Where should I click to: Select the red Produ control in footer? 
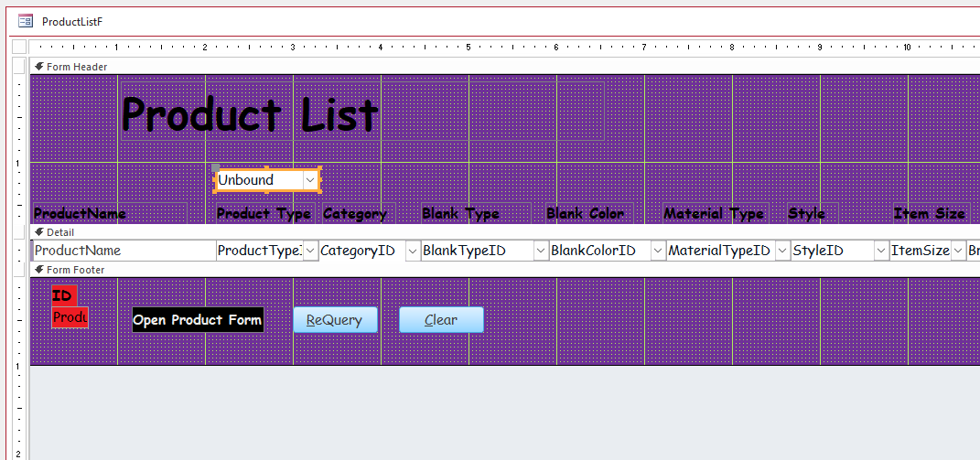pos(70,317)
